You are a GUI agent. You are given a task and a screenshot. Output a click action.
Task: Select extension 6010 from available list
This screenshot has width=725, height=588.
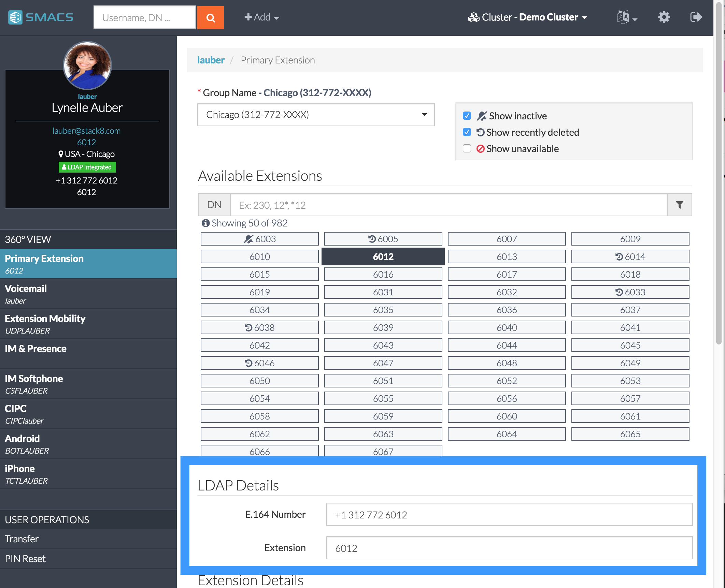(259, 257)
